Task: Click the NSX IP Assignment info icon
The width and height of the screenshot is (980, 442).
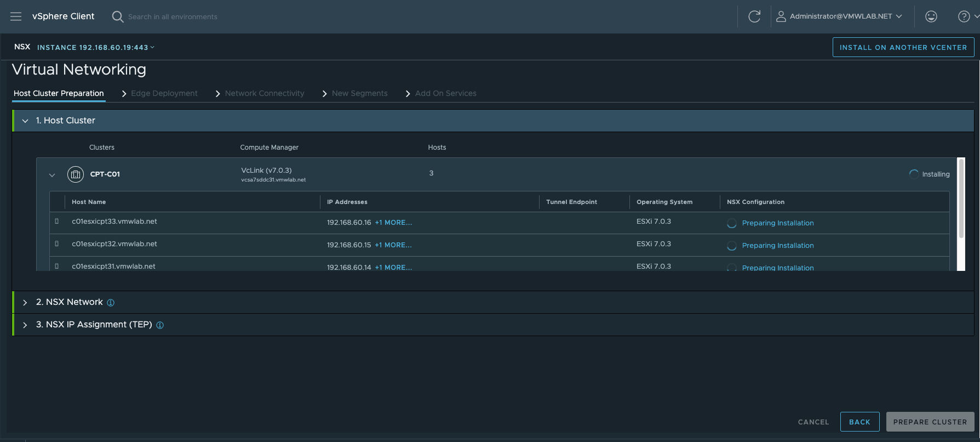Action: pos(160,325)
